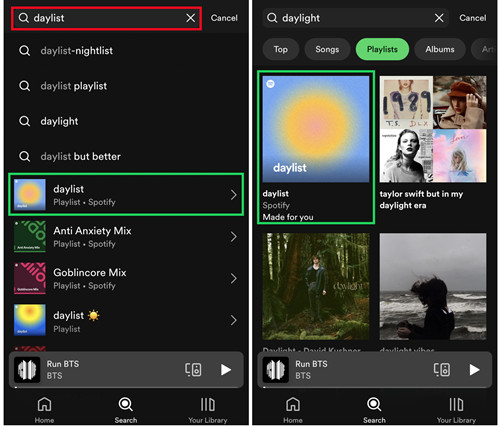Click Anti Anxiety Mix cover thumbnail
Image resolution: width=500 pixels, height=428 pixels.
point(30,236)
